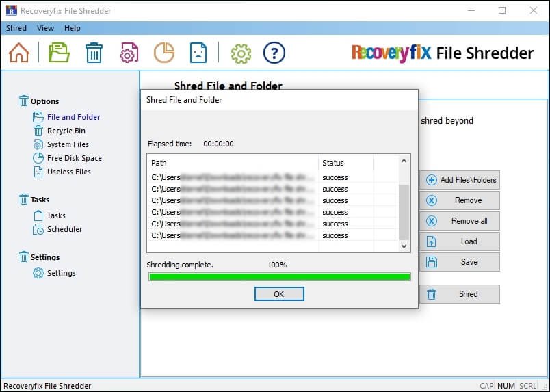550x392 pixels.
Task: Select the System Files toolbar icon
Action: (129, 53)
